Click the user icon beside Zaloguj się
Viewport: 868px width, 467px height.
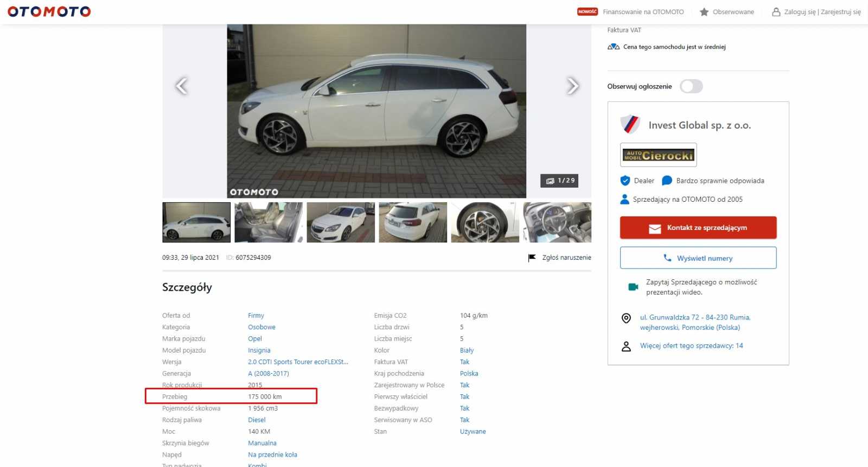tap(776, 12)
